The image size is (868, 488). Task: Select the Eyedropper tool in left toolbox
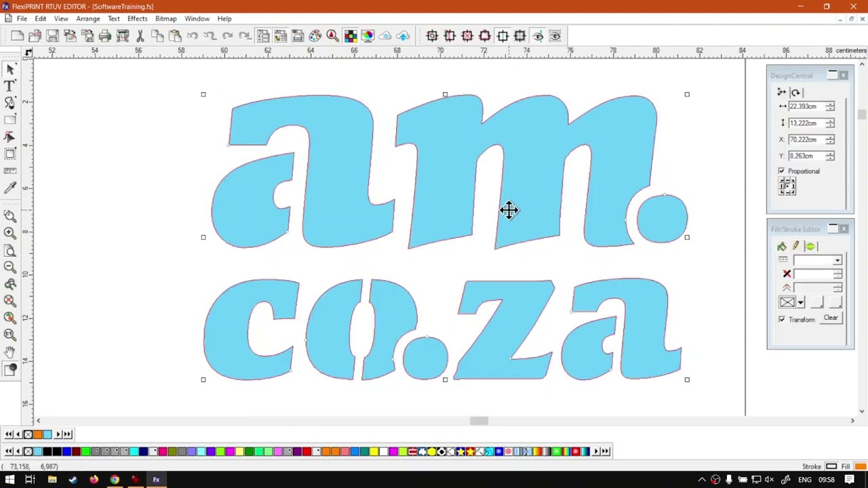coord(10,188)
